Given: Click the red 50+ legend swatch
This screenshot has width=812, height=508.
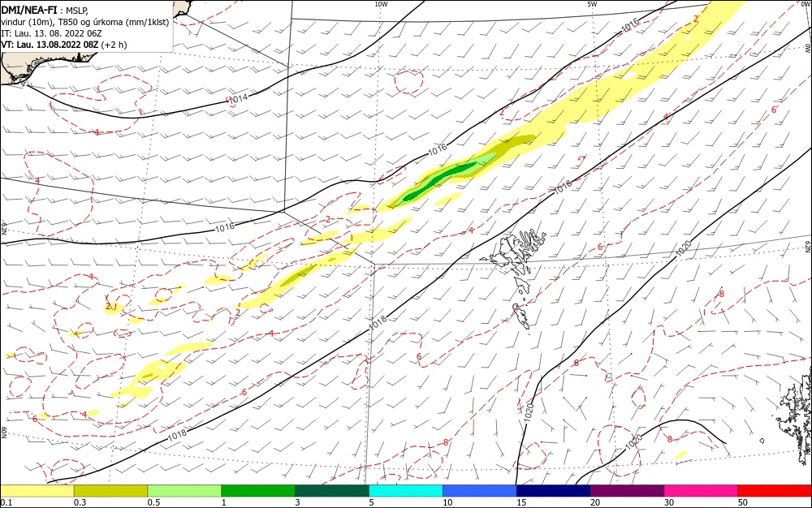Looking at the screenshot, I should 775,491.
